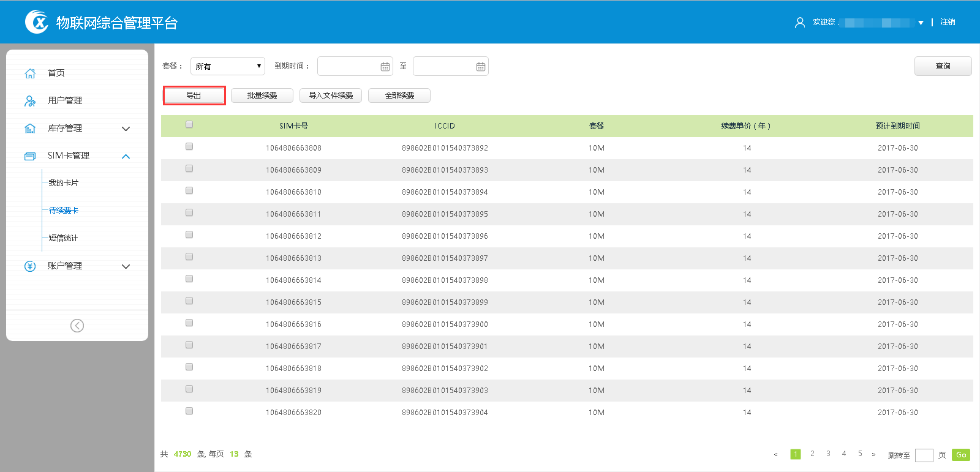Click the 查询 search button

pos(943,66)
